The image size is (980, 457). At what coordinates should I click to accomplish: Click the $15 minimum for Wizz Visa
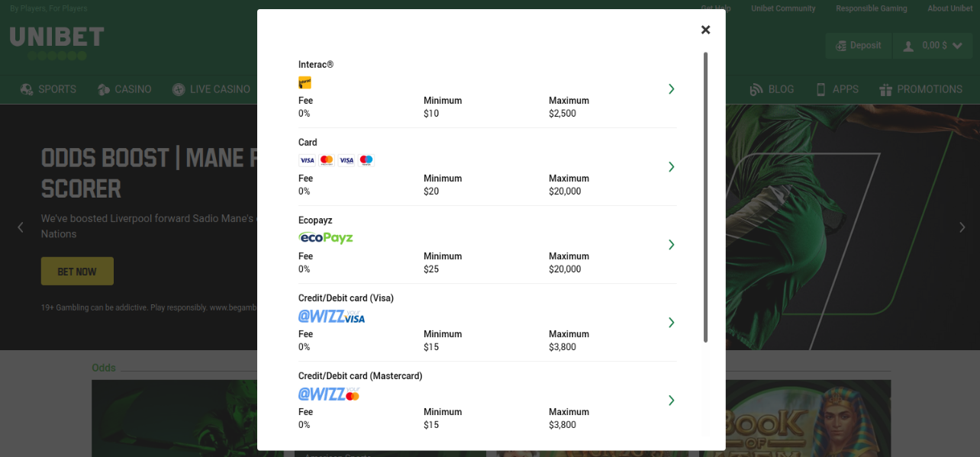tap(431, 347)
